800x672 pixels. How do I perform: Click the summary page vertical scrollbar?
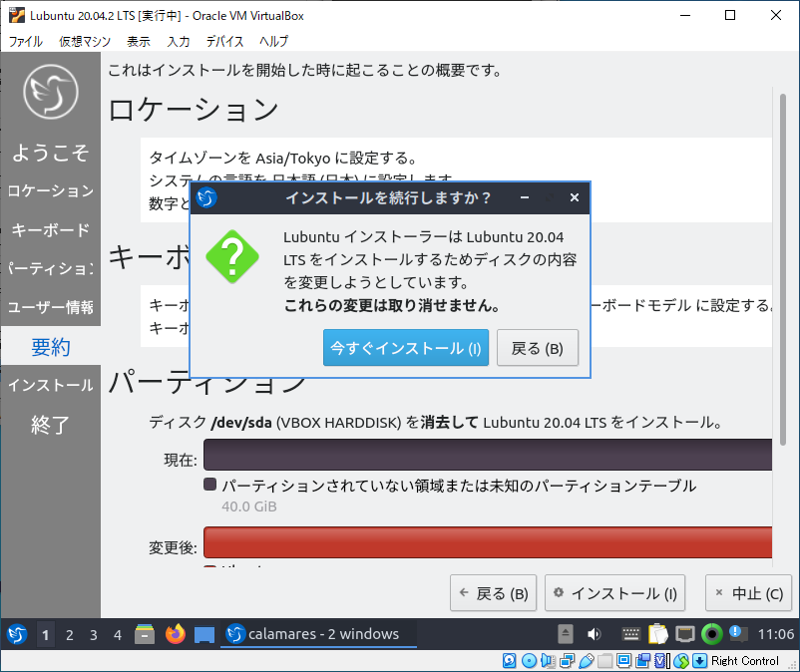[x=783, y=270]
